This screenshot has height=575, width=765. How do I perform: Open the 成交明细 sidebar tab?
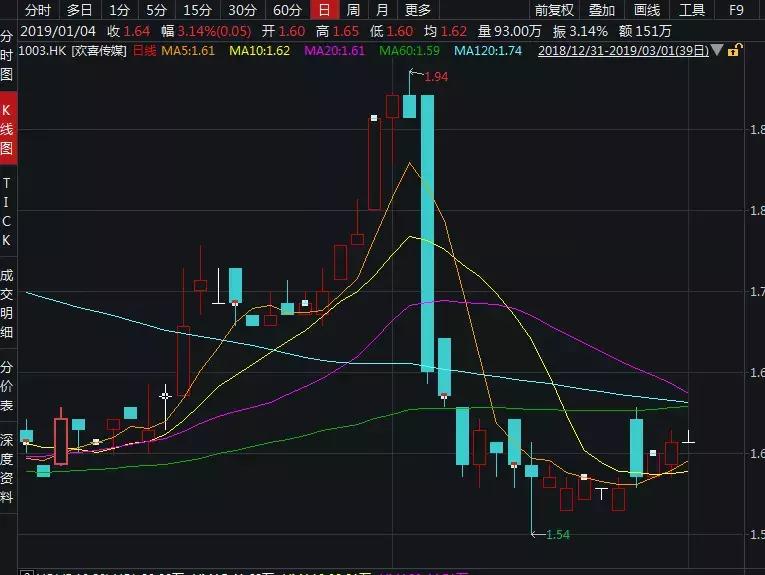click(6, 303)
